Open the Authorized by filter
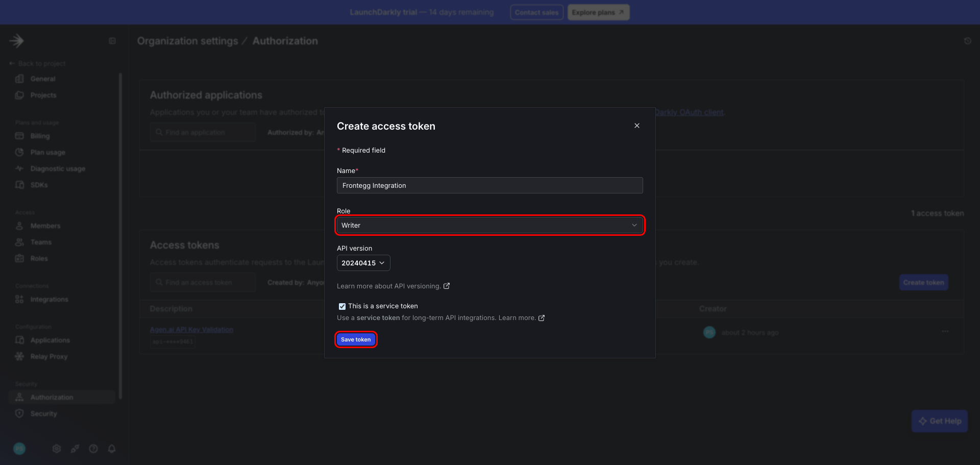980x465 pixels. [x=296, y=132]
